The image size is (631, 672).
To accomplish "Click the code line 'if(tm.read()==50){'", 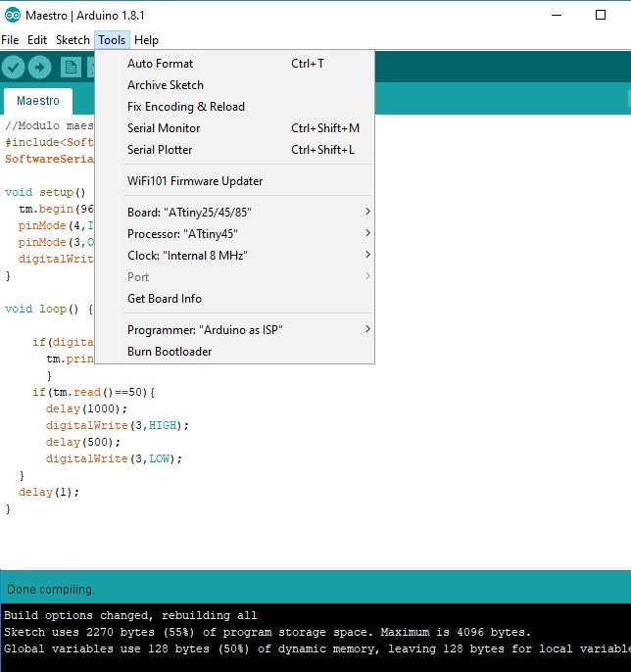I will click(x=93, y=392).
